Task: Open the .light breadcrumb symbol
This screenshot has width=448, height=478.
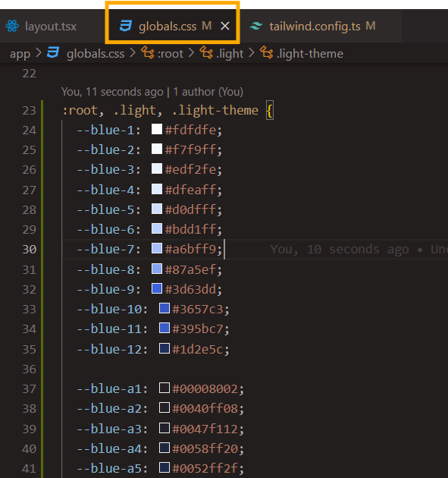Action: tap(230, 54)
